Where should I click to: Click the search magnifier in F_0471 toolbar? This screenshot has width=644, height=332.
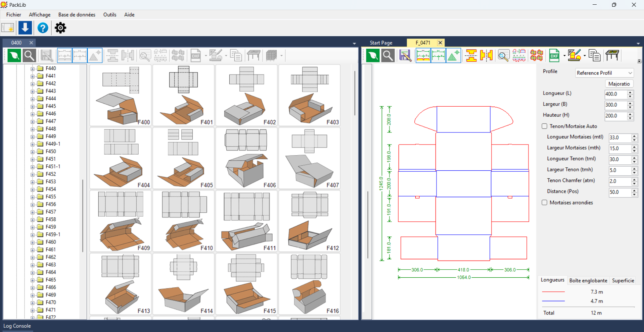point(388,56)
